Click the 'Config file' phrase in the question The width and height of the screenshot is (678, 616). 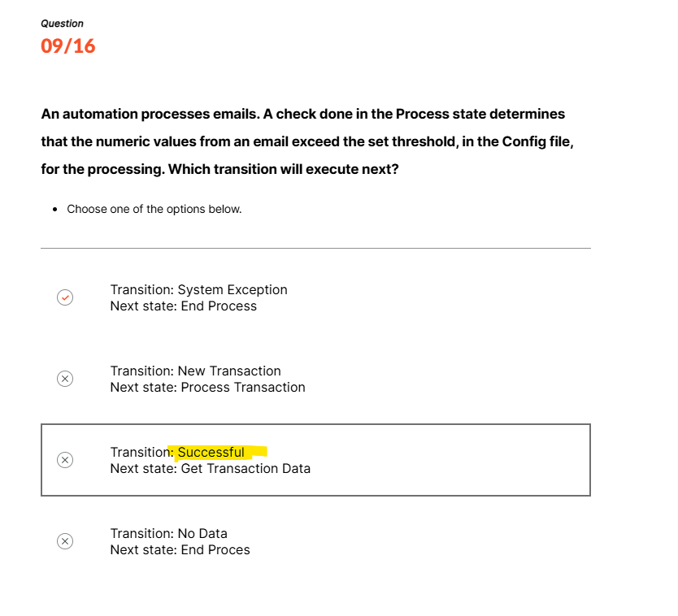pos(536,141)
